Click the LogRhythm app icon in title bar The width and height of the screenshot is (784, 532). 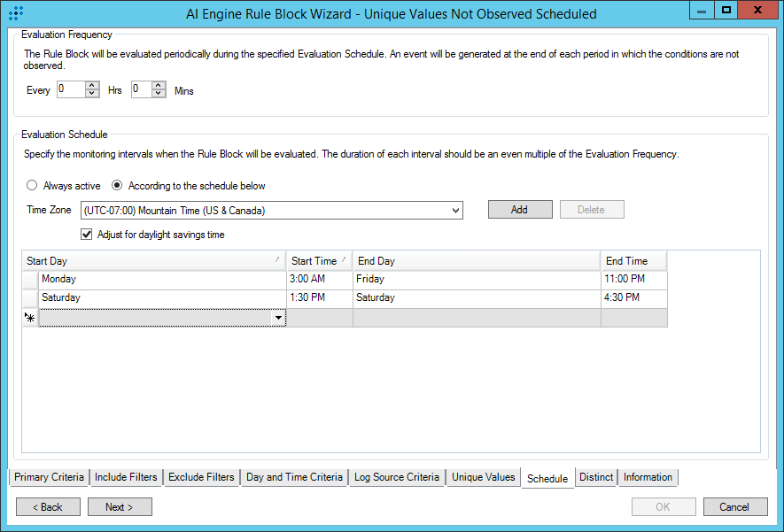click(x=15, y=13)
